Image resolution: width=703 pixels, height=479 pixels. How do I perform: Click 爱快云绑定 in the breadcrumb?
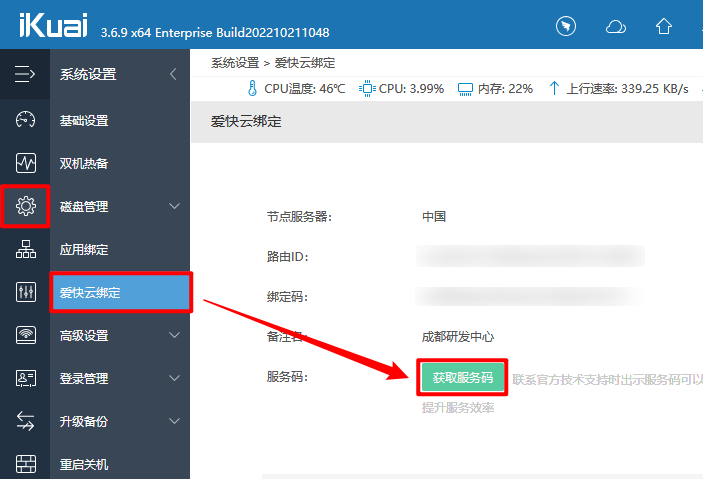click(305, 63)
